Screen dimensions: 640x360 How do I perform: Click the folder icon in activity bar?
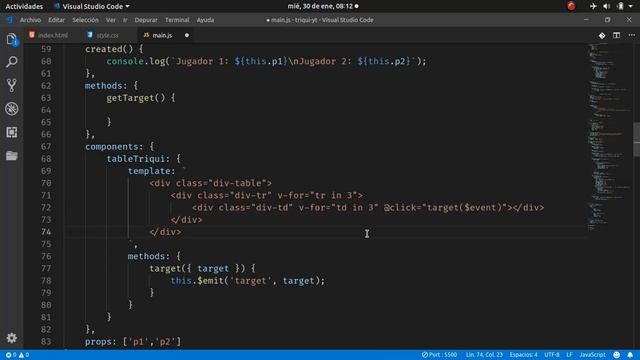[11, 156]
